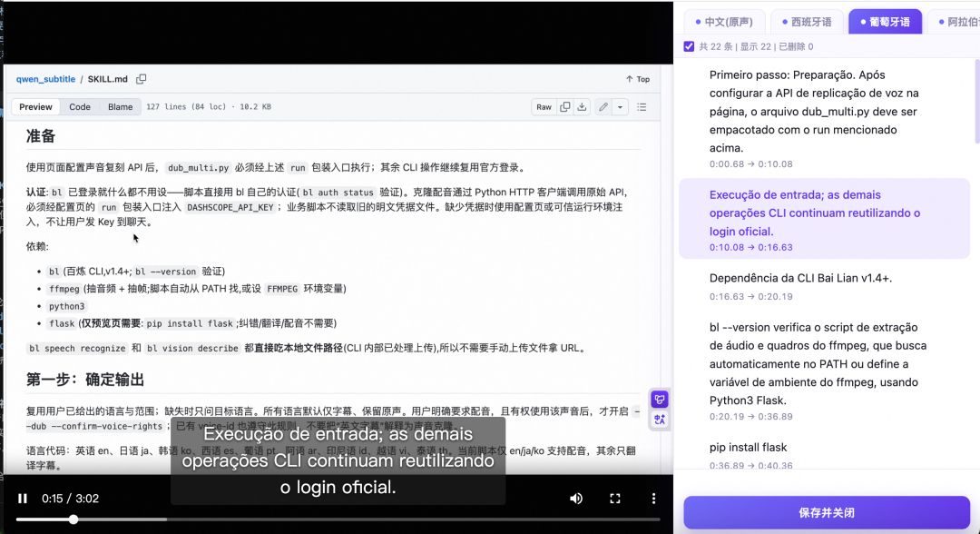Click the Raw button
Image resolution: width=980 pixels, height=534 pixels.
pyautogui.click(x=544, y=107)
